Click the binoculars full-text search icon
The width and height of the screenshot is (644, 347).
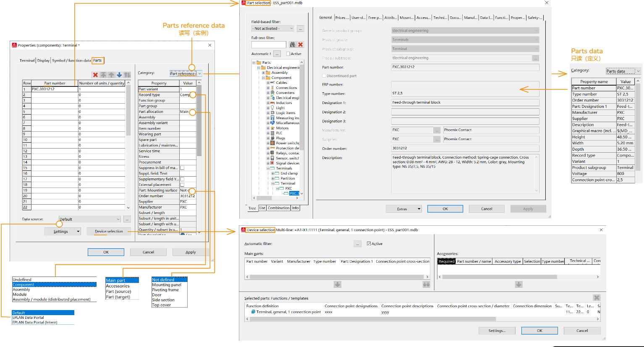point(293,44)
